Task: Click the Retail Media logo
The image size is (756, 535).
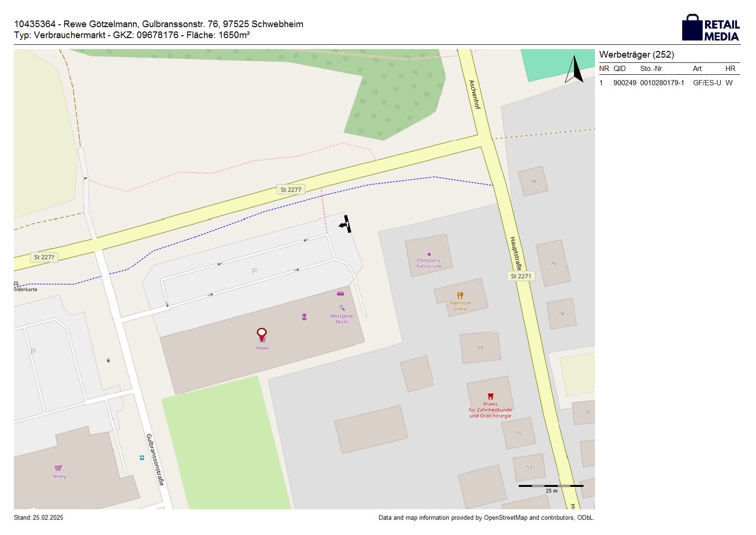Action: 710,28
